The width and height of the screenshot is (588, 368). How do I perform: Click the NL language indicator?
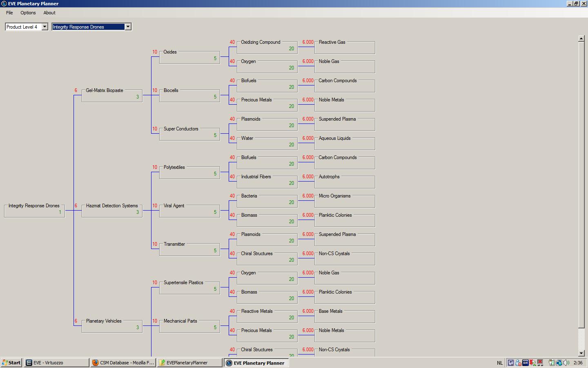[500, 363]
